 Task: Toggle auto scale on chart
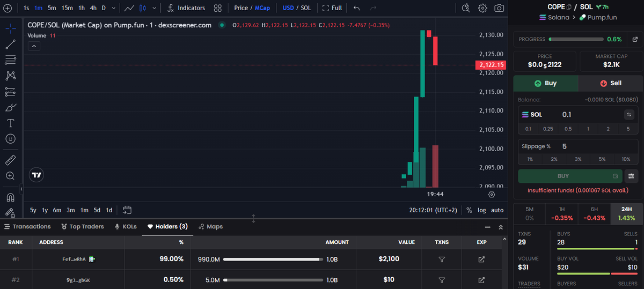497,210
